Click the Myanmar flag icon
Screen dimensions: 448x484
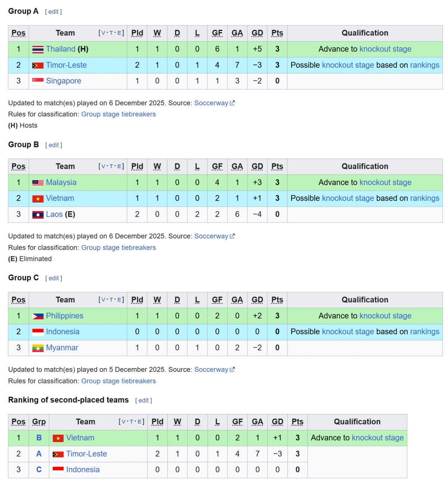[38, 348]
